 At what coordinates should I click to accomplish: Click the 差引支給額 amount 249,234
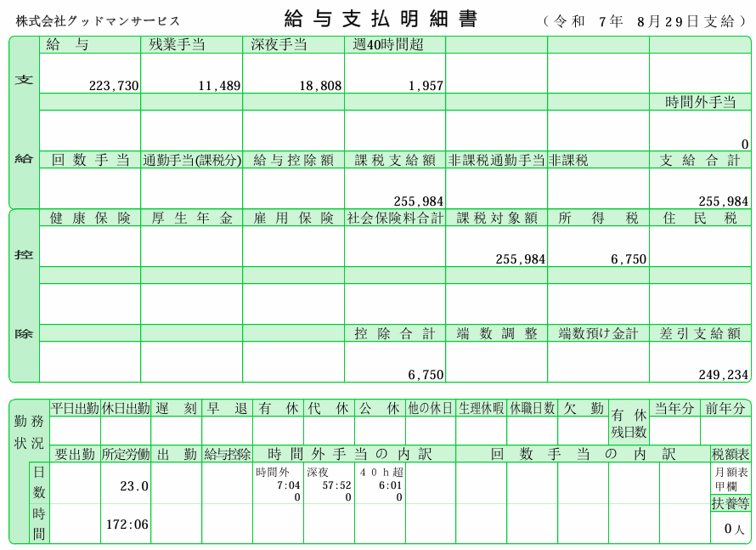723,374
